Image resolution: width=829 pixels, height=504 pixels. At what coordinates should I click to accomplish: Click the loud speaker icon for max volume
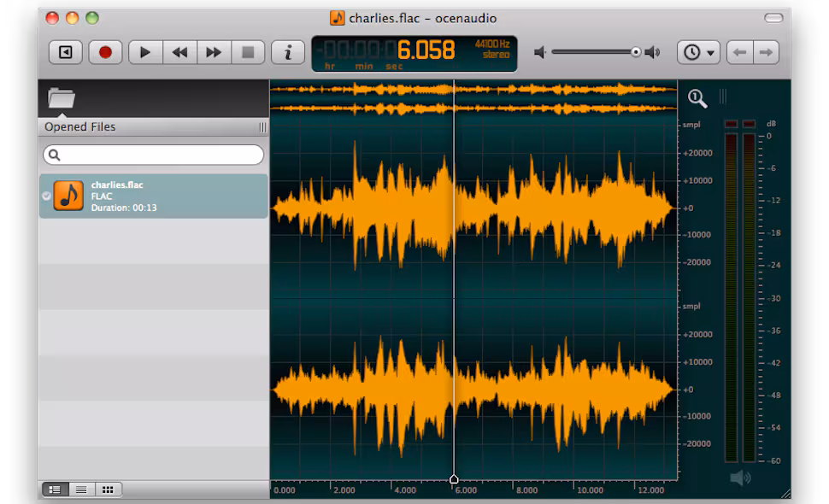[653, 52]
